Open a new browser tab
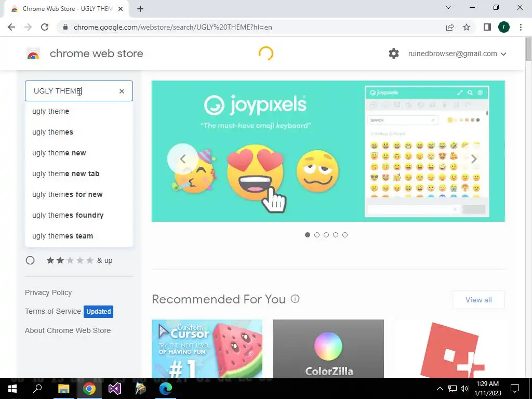Viewport: 532px width, 399px height. 140,9
